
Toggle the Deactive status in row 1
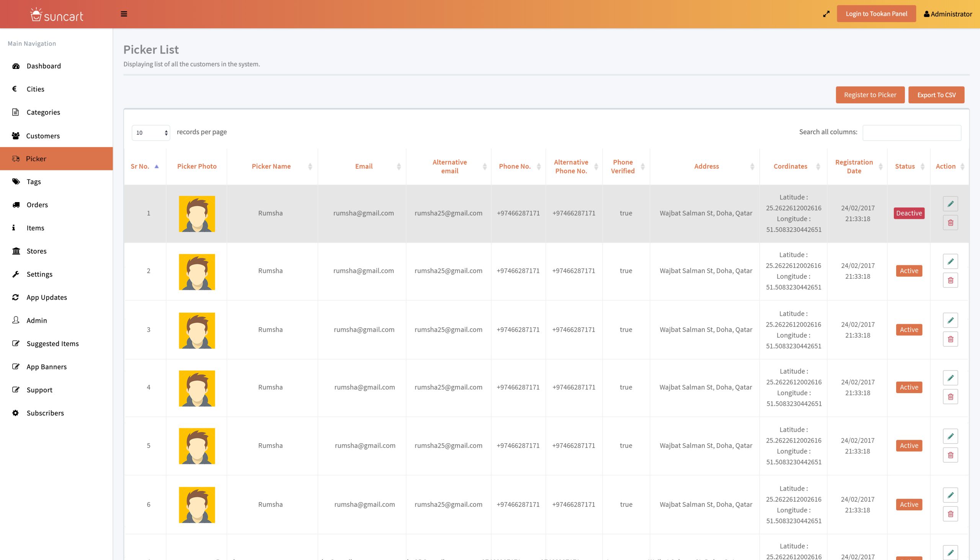point(909,213)
